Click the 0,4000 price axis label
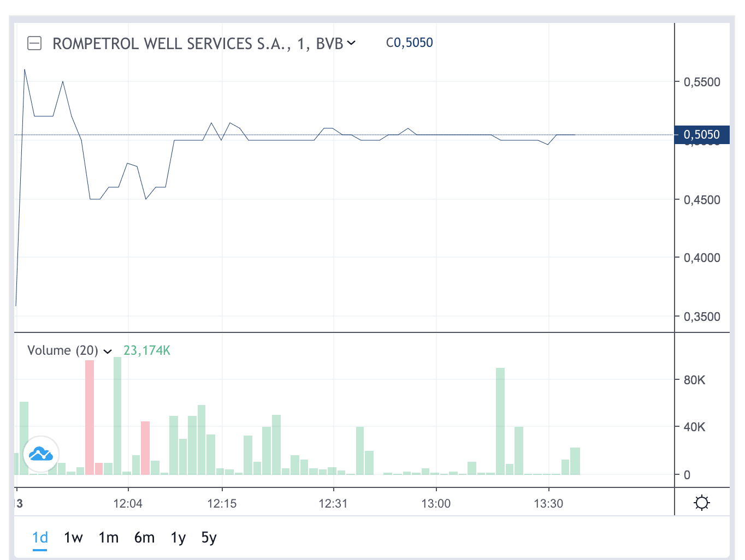The height and width of the screenshot is (560, 745). pos(702,258)
